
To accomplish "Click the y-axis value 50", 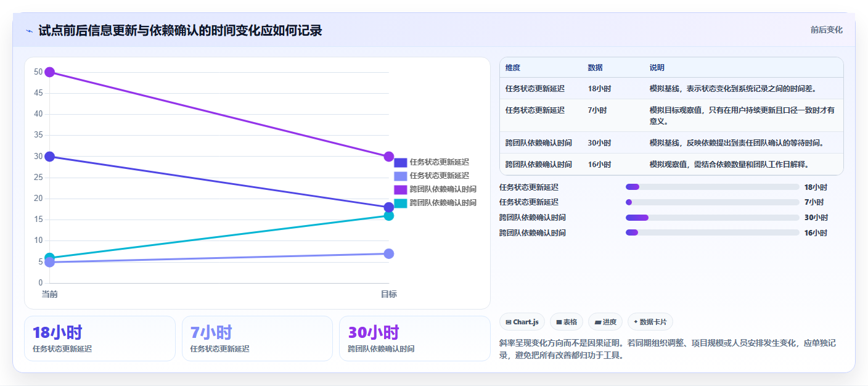I will click(x=38, y=72).
